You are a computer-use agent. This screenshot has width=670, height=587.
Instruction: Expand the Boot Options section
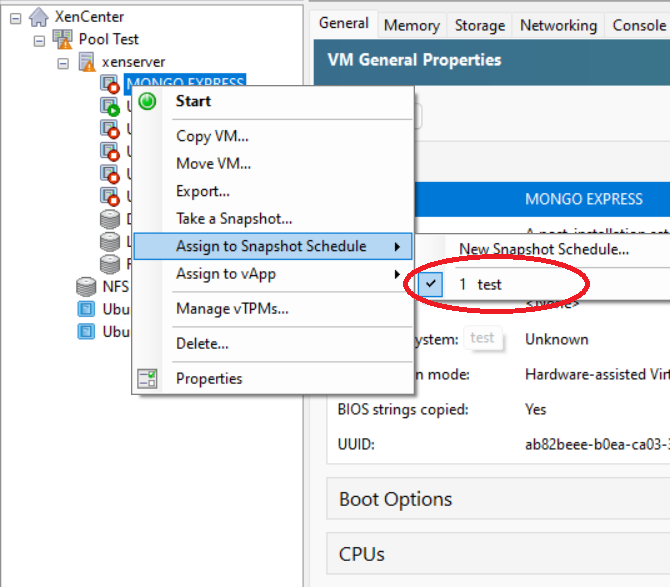pos(498,499)
